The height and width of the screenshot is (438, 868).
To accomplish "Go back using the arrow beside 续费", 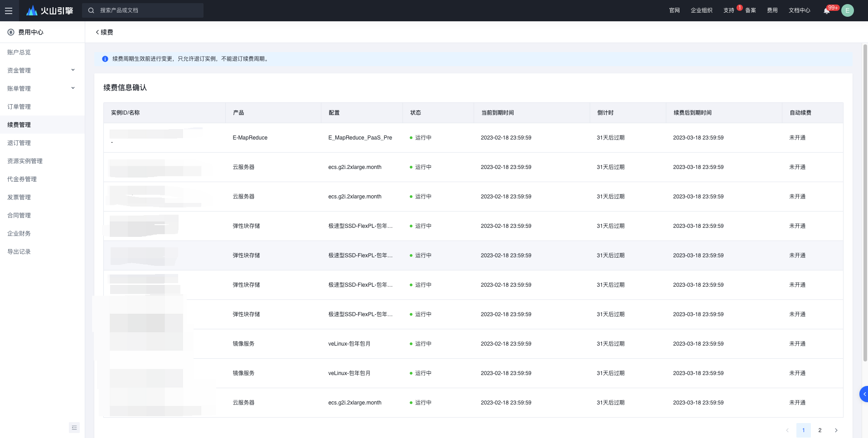I will 97,32.
